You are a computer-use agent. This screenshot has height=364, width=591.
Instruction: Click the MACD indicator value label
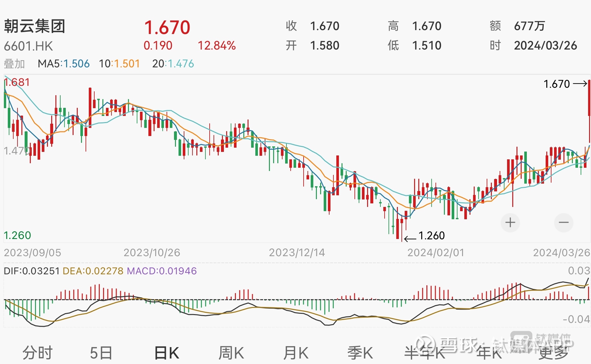click(162, 271)
